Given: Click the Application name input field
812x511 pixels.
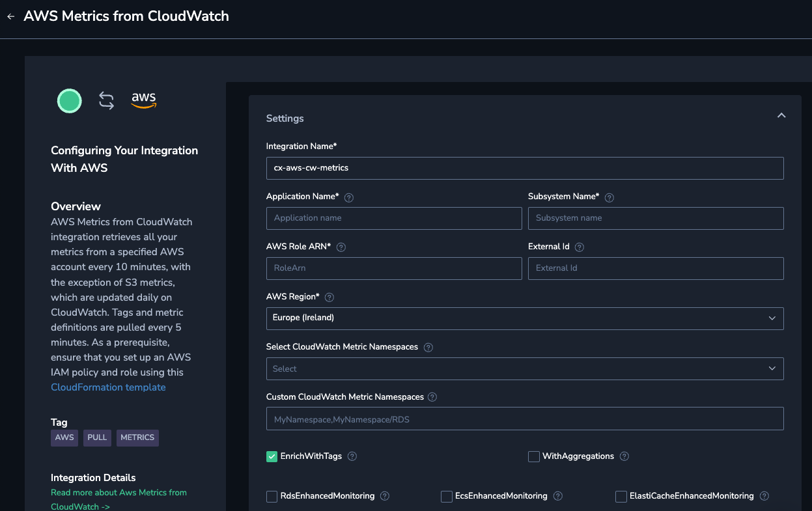Looking at the screenshot, I should (x=394, y=218).
